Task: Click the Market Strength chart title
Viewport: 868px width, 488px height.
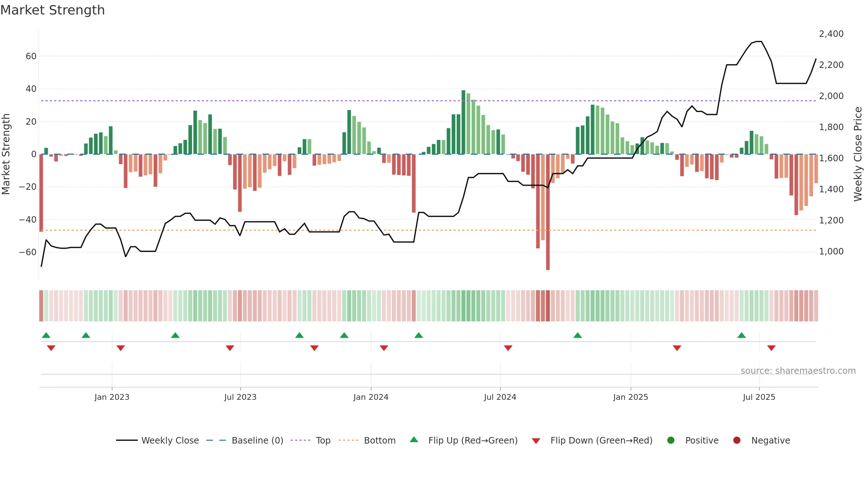Action: (52, 10)
